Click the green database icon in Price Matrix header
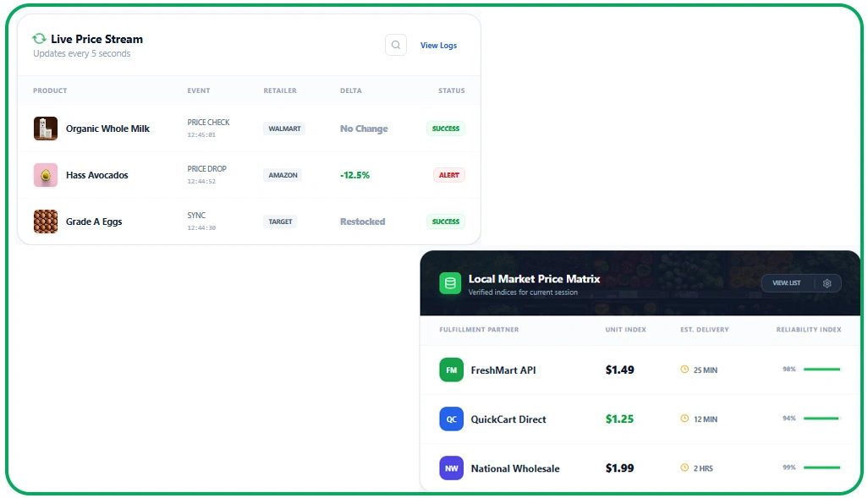The height and width of the screenshot is (498, 868). [450, 283]
